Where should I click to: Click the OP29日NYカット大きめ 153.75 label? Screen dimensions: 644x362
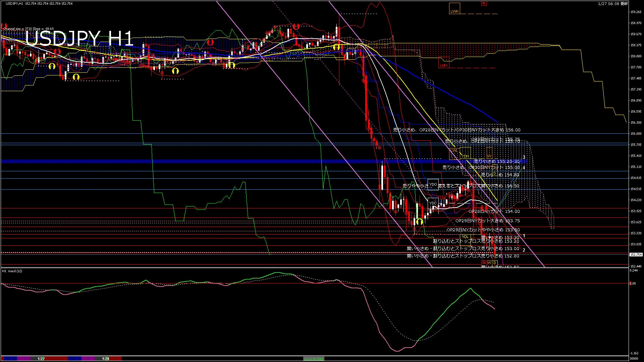tap(487, 221)
